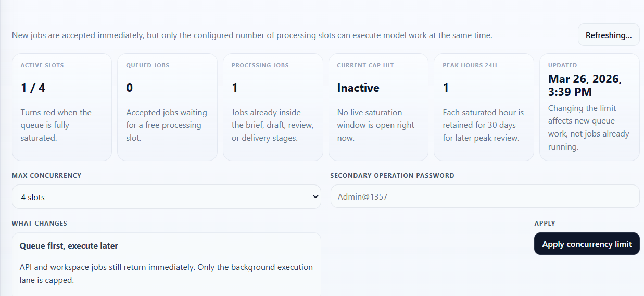Image resolution: width=644 pixels, height=296 pixels.
Task: Click "Queue first, execute later" heading
Action: point(69,245)
